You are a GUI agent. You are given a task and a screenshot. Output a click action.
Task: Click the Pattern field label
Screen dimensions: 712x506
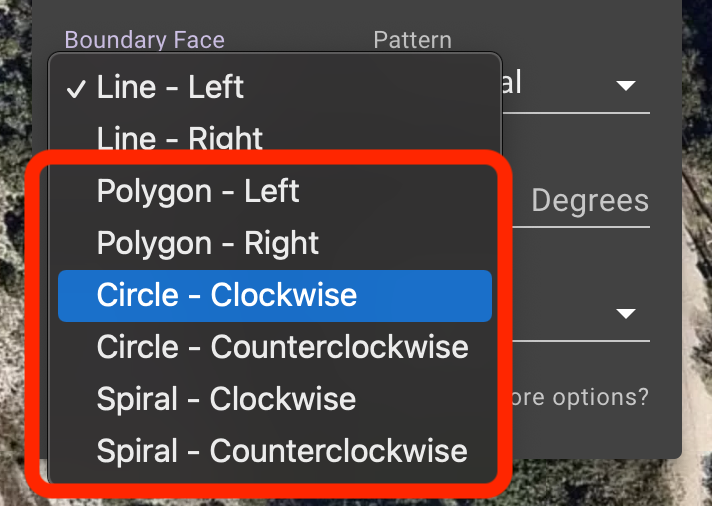(412, 40)
